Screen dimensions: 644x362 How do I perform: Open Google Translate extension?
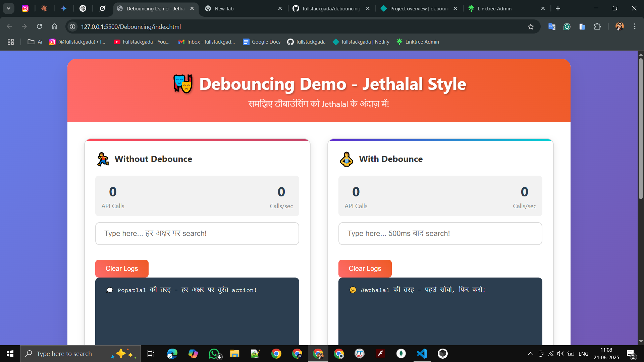coord(552,26)
